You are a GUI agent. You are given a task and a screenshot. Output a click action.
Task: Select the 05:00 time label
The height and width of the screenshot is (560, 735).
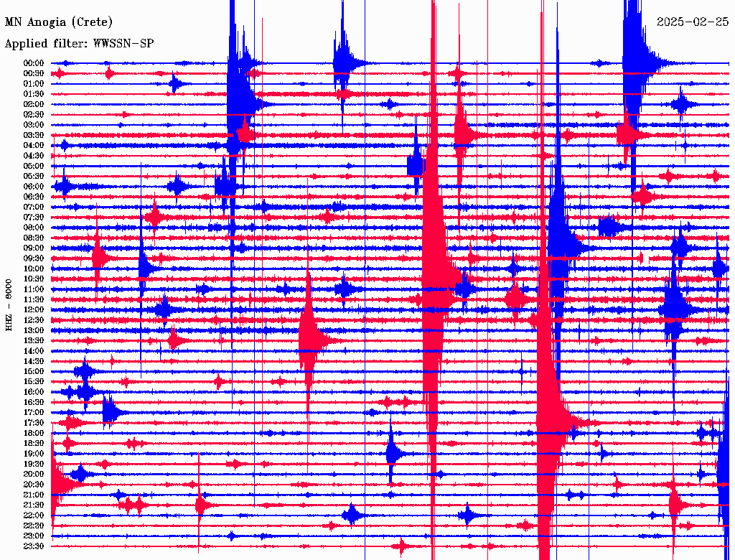[x=33, y=166]
